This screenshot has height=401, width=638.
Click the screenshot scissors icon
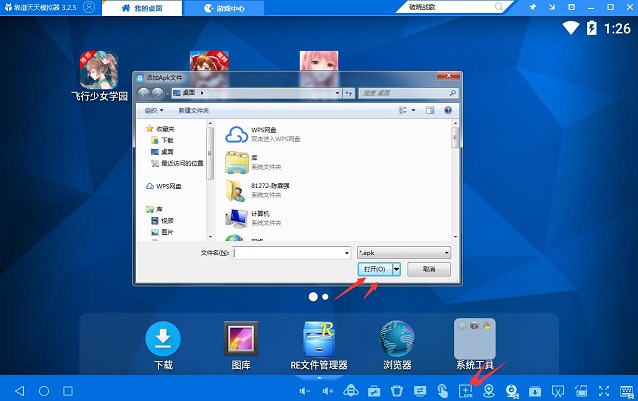coord(558,391)
